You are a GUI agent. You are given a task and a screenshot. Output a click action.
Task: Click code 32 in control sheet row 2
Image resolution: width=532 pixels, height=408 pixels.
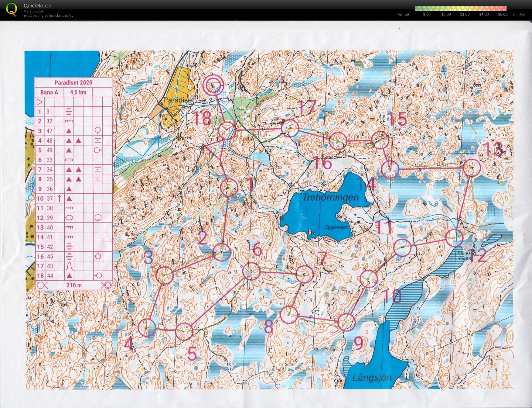[x=49, y=121]
